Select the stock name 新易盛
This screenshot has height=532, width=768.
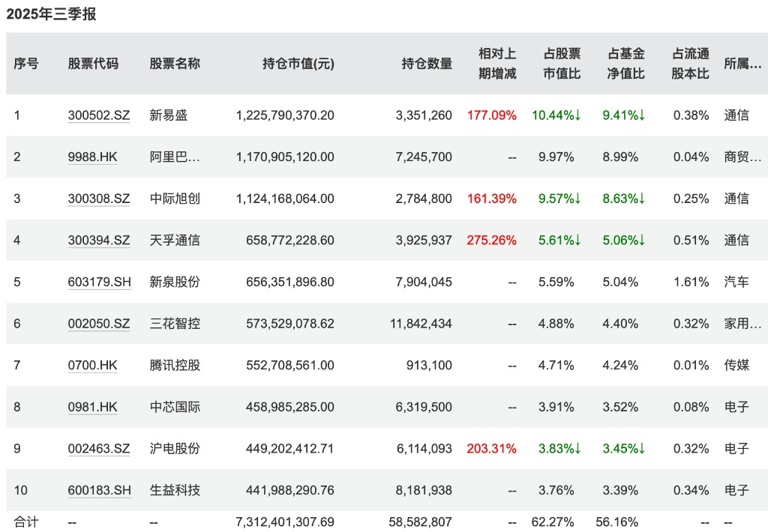click(169, 115)
